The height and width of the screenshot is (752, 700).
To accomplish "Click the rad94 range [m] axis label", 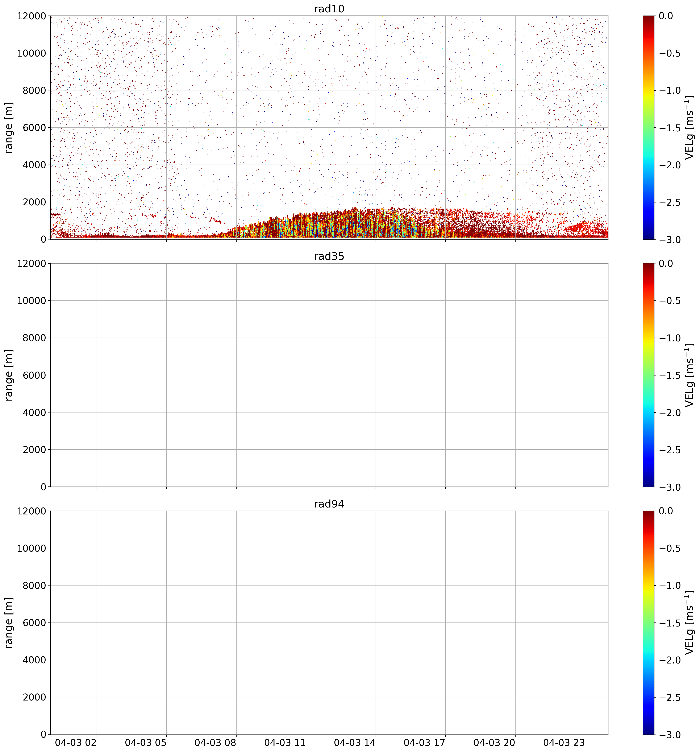I will click(9, 623).
